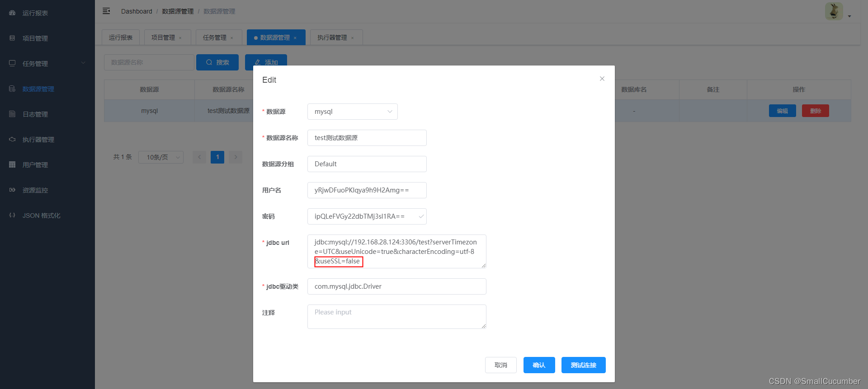Open 日志管理 in the sidebar

click(47, 114)
